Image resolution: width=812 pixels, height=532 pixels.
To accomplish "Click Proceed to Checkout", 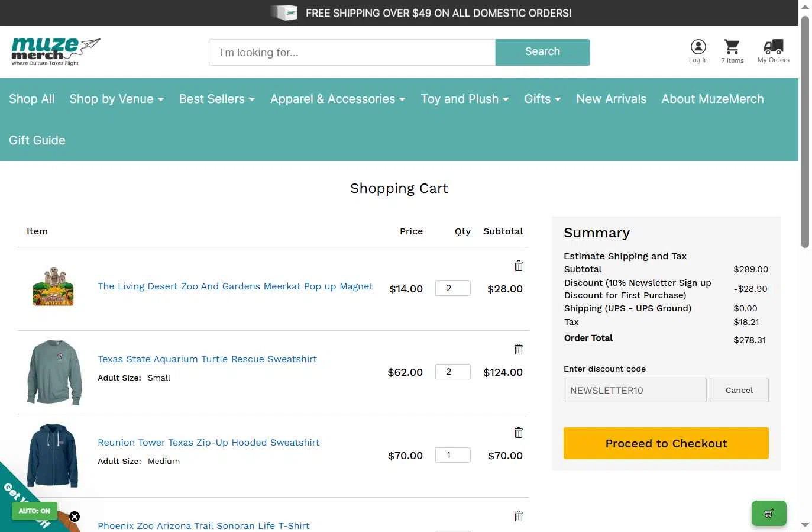I will 666,443.
